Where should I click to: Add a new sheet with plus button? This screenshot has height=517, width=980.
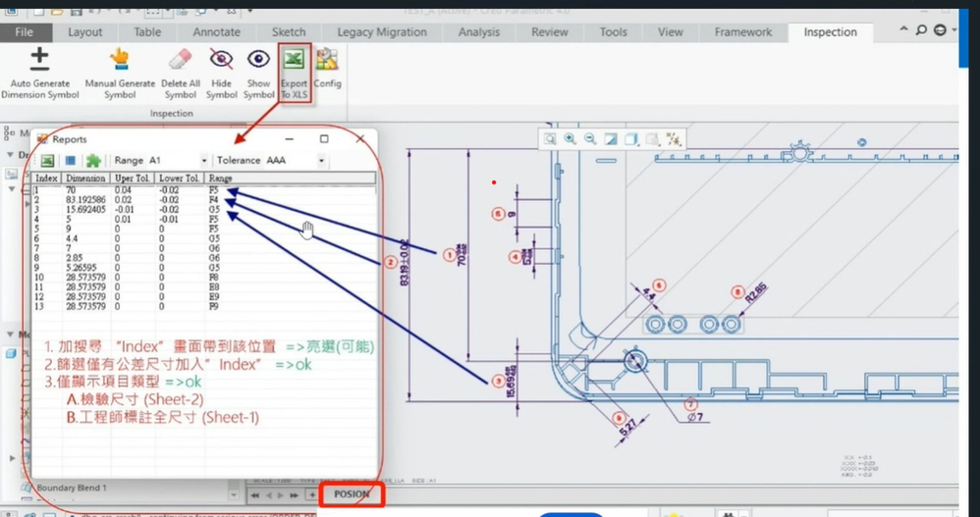[x=311, y=495]
